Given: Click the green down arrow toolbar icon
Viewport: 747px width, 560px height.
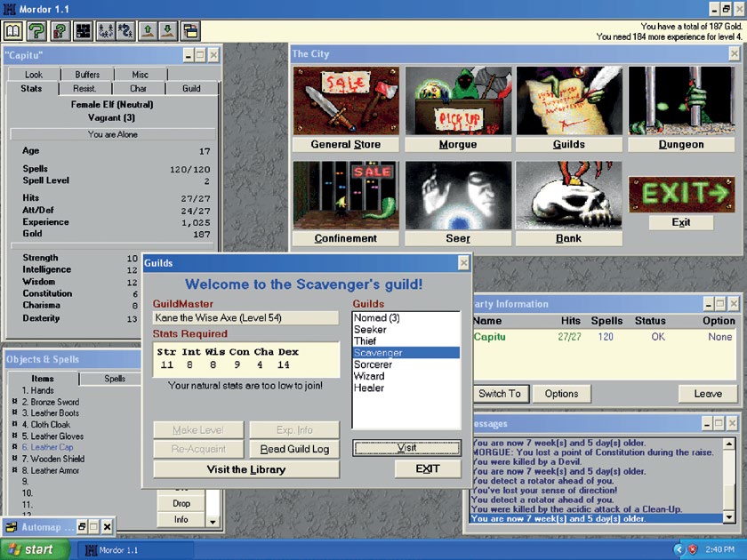Looking at the screenshot, I should coord(167,31).
